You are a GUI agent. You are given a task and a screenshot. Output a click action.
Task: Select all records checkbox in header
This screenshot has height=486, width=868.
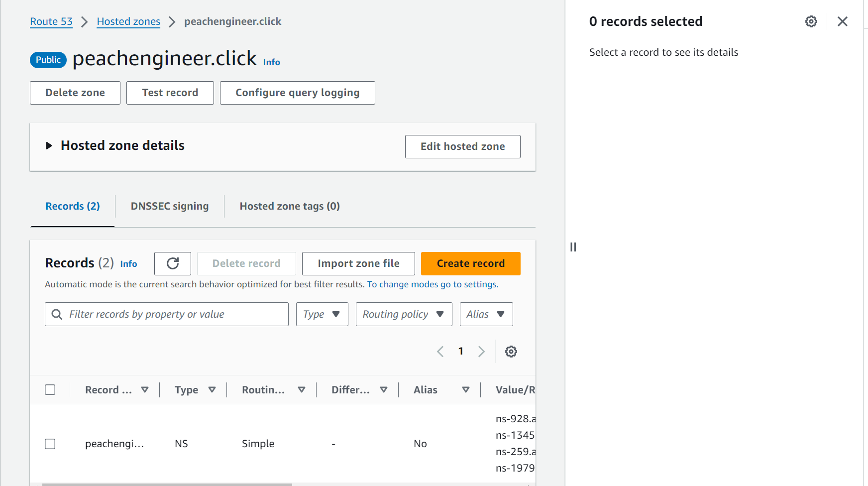(50, 390)
